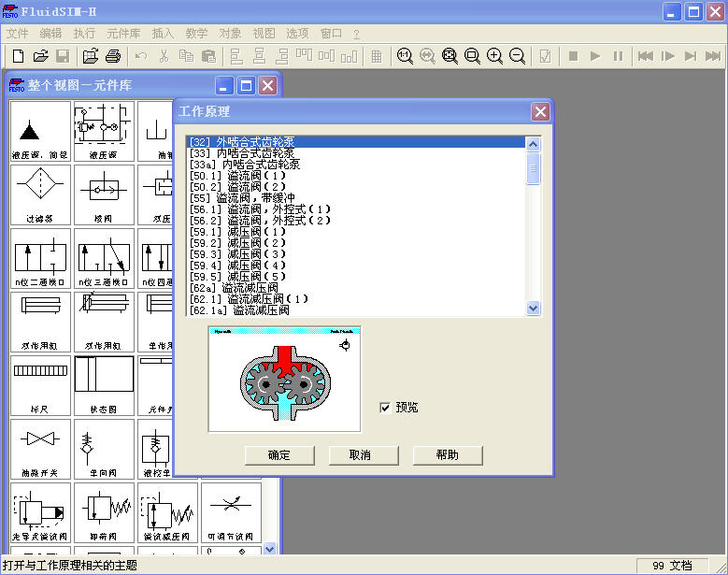Image resolution: width=728 pixels, height=575 pixels.
Task: Click the Stop simulation button
Action: pos(574,56)
